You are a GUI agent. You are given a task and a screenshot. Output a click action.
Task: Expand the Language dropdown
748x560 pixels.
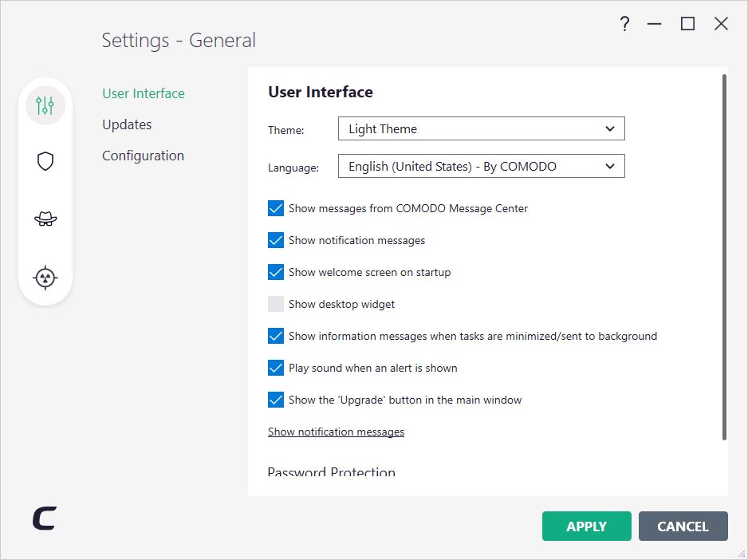(x=482, y=166)
